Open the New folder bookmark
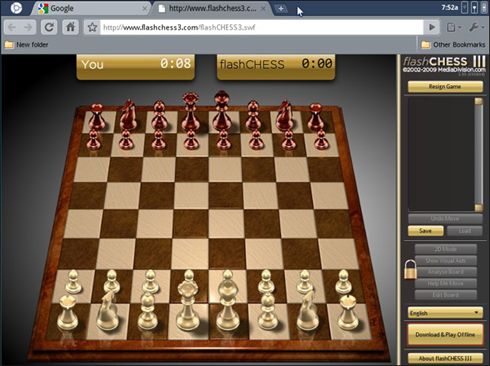This screenshot has width=490, height=366. [26, 45]
